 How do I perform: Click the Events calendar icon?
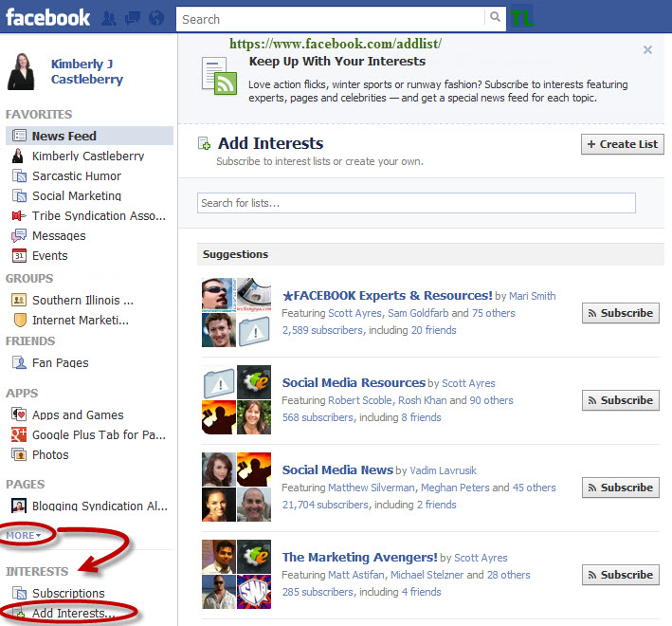click(19, 255)
